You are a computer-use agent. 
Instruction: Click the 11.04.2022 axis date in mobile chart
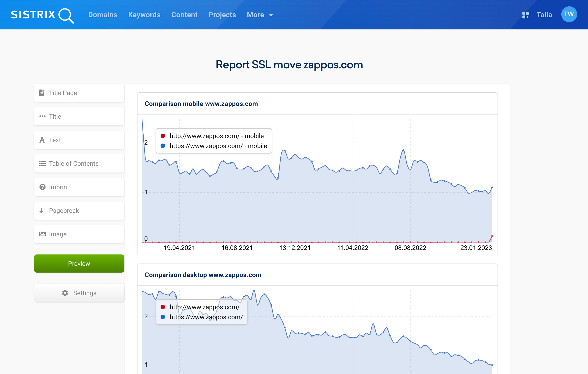(x=353, y=248)
